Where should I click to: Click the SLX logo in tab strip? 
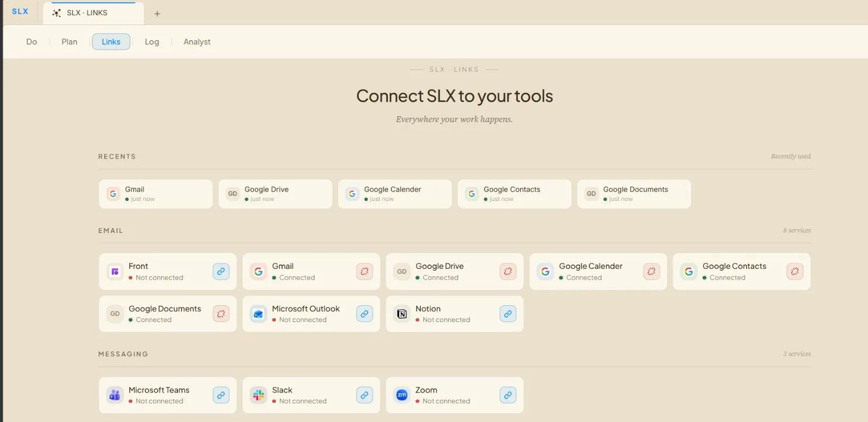point(20,11)
